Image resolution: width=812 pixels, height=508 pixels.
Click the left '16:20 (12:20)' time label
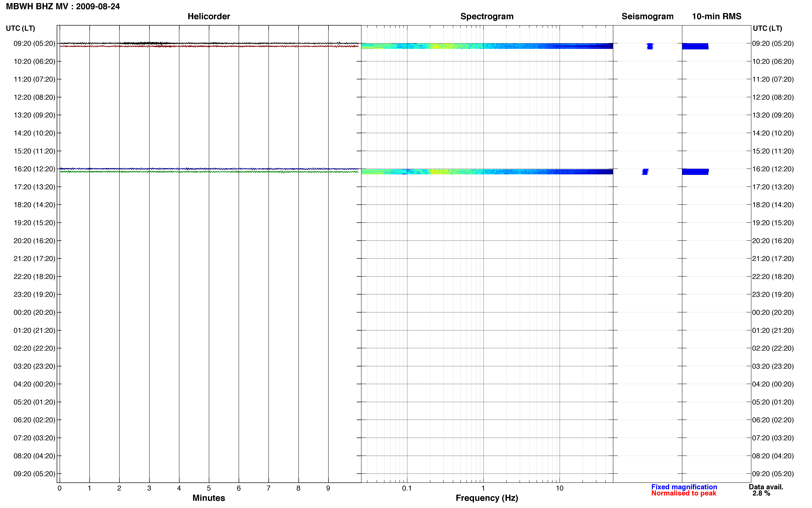point(34,169)
